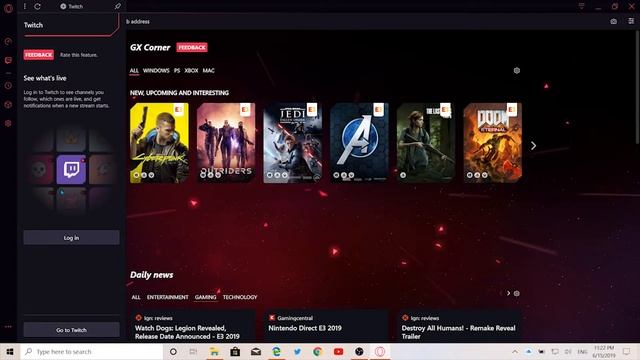Click the page vertical scrollbar

(637, 88)
